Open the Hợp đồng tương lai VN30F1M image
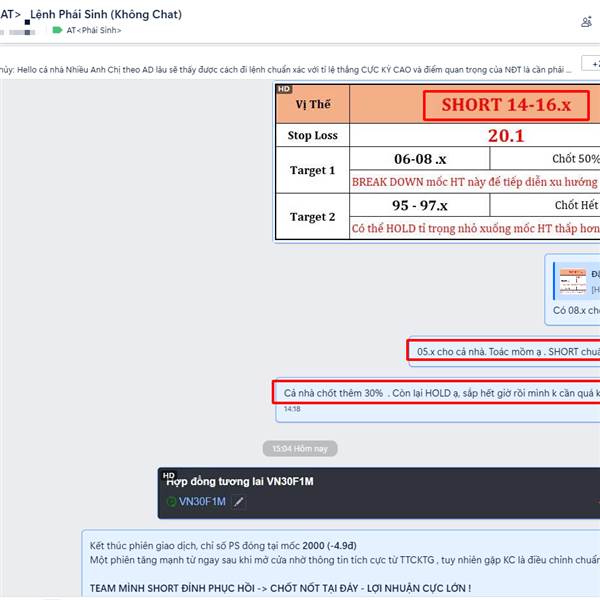Screen dimensions: 600x600 pos(378,493)
